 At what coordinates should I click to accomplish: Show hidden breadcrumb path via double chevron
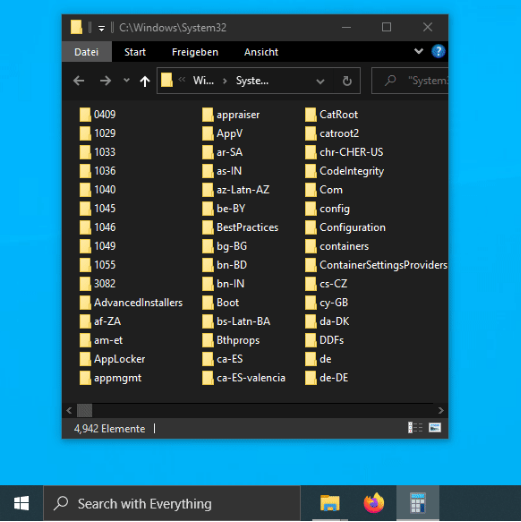tap(182, 80)
